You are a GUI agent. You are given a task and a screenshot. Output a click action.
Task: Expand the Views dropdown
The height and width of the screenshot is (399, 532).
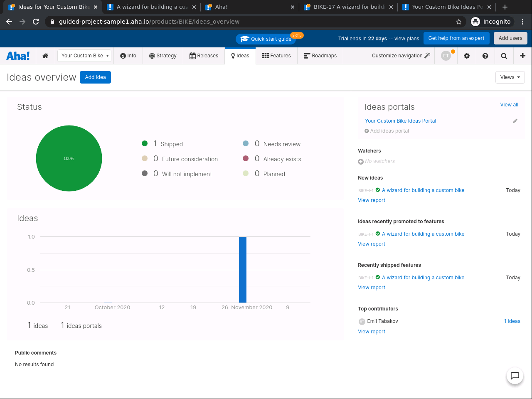(510, 77)
